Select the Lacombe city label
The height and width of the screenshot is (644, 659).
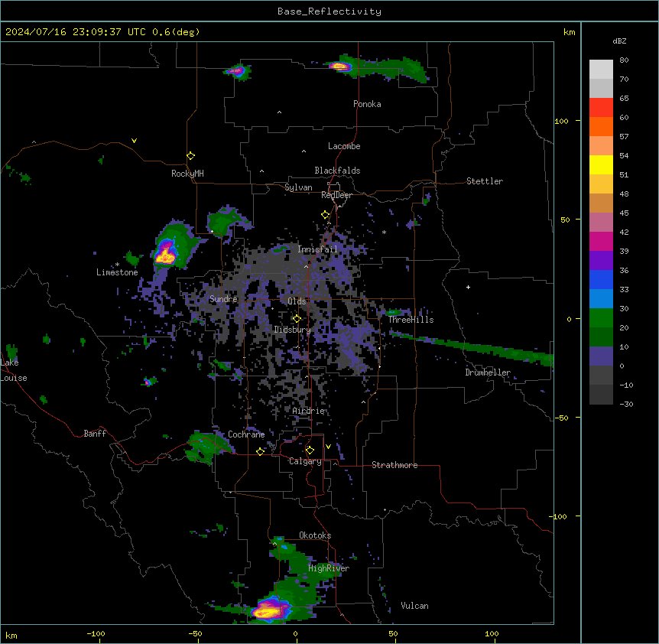point(344,146)
